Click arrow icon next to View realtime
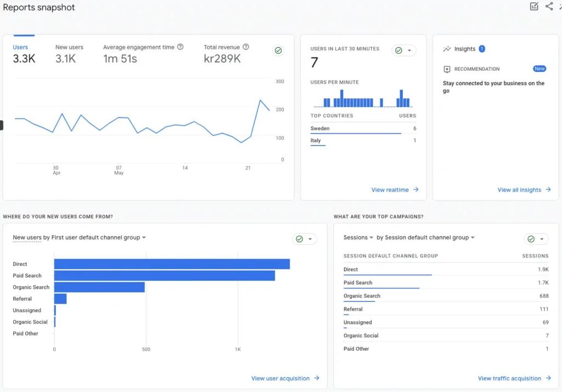 [x=416, y=189]
